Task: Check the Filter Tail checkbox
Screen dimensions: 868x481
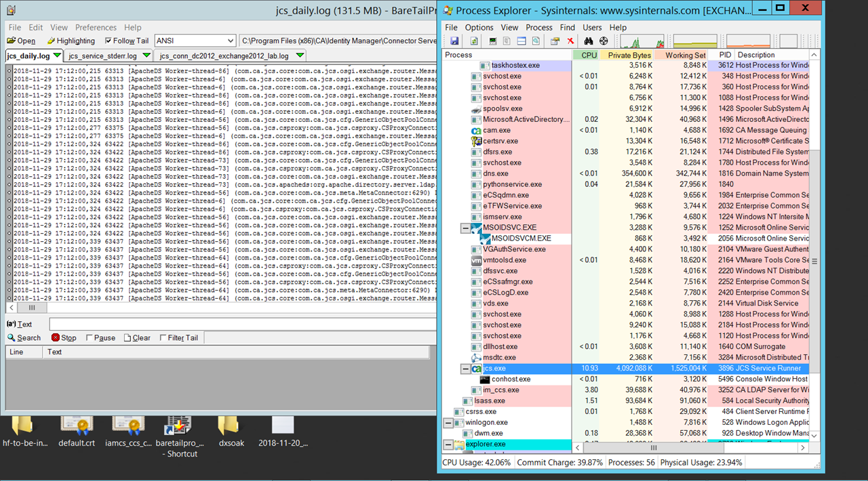Action: point(163,337)
